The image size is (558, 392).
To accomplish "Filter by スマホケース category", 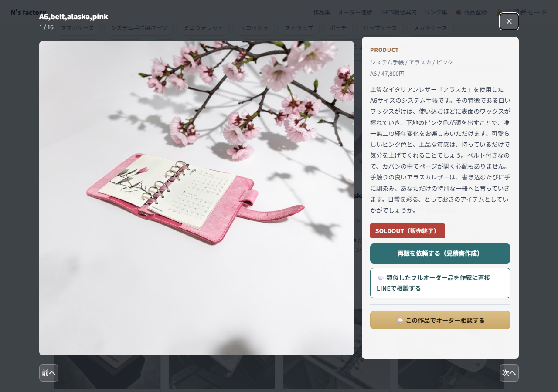I will [77, 28].
